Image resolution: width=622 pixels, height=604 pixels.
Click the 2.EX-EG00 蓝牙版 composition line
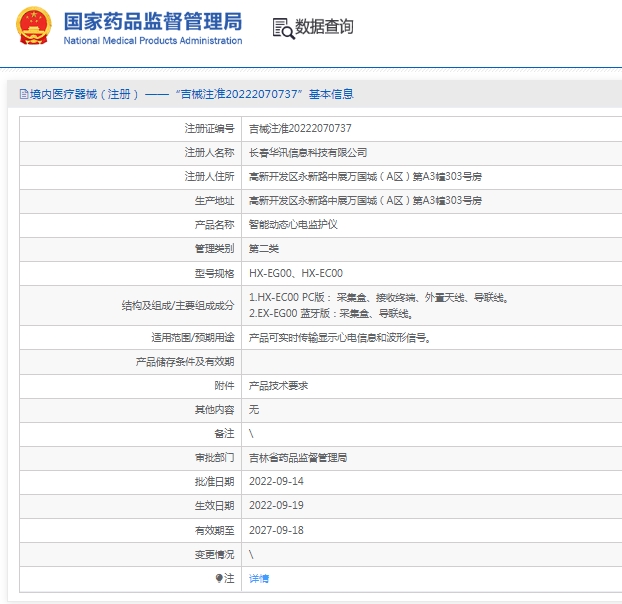(332, 314)
